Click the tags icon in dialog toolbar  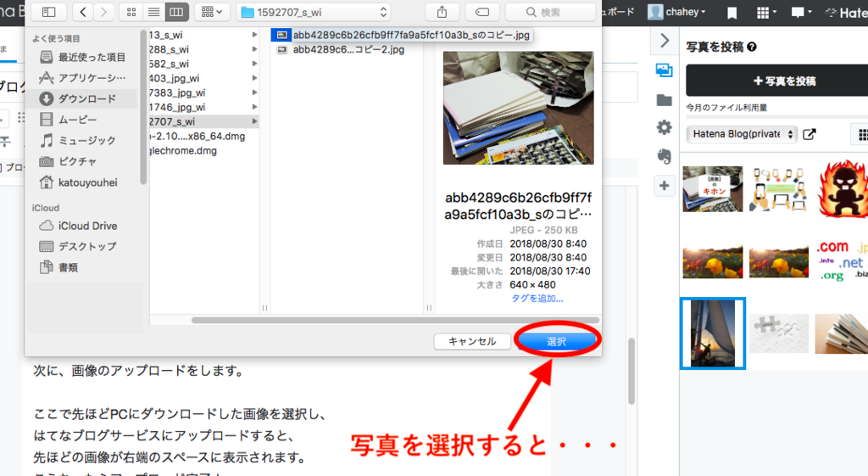[482, 12]
